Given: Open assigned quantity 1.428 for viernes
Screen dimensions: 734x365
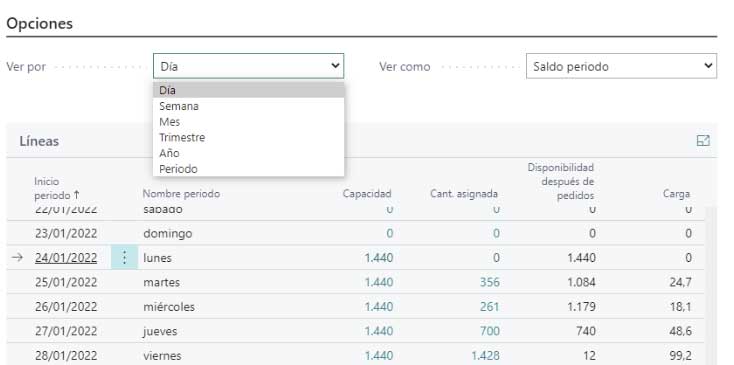Looking at the screenshot, I should pyautogui.click(x=485, y=356).
